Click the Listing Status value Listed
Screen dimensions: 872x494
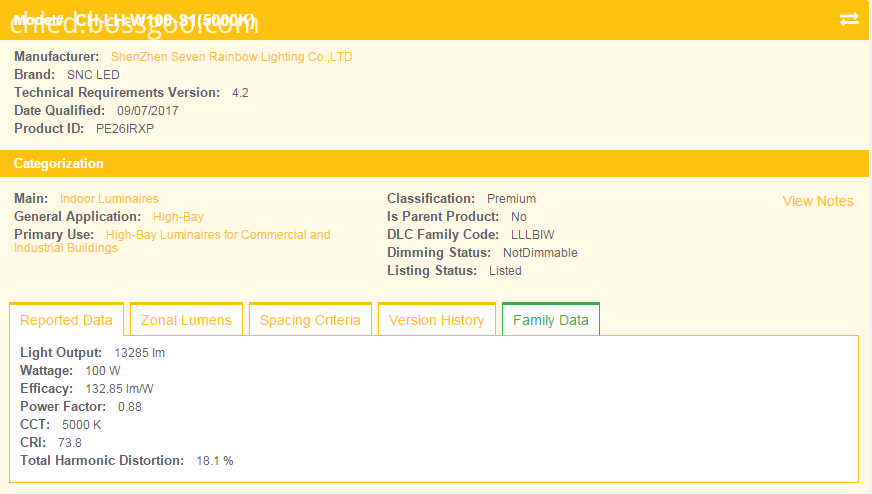tap(505, 271)
